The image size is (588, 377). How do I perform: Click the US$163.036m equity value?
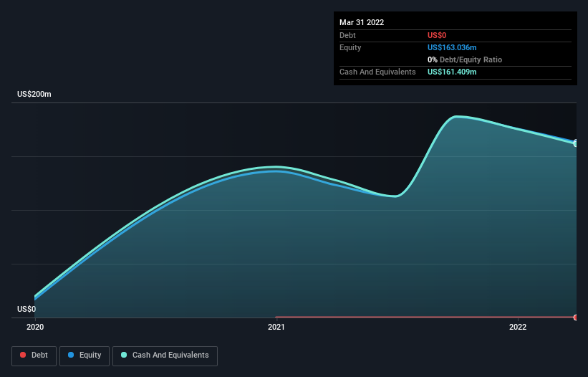[x=452, y=47]
